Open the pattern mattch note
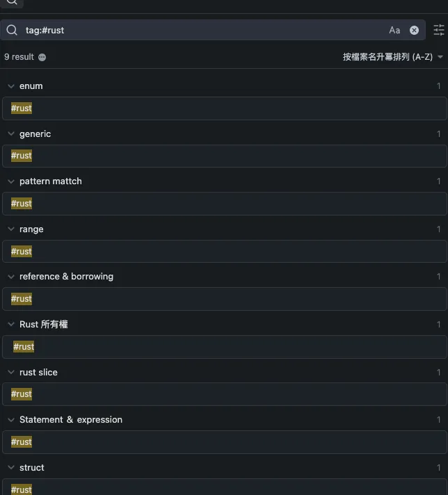Screen dimensions: 448x495 pyautogui.click(x=51, y=181)
